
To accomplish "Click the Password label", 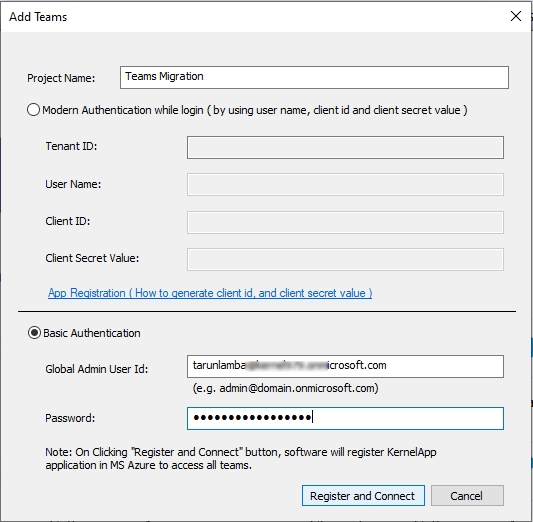I will click(x=70, y=418).
